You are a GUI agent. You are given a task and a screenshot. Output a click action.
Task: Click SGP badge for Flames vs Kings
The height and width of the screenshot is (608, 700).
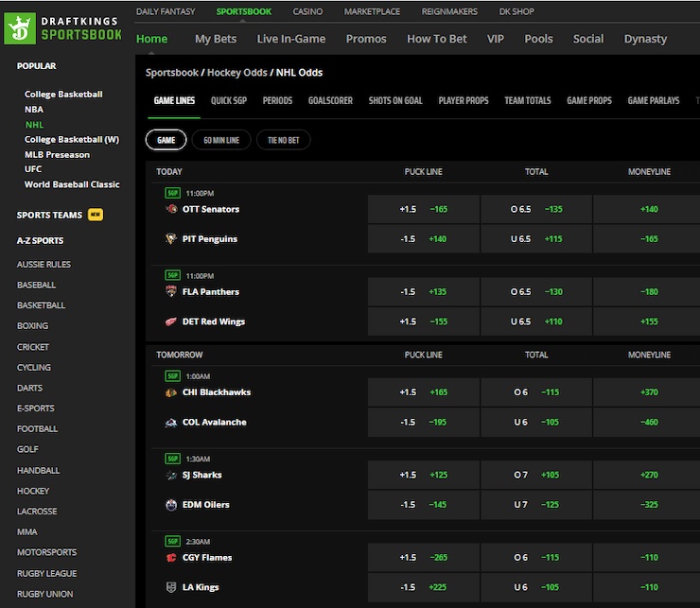click(x=173, y=541)
